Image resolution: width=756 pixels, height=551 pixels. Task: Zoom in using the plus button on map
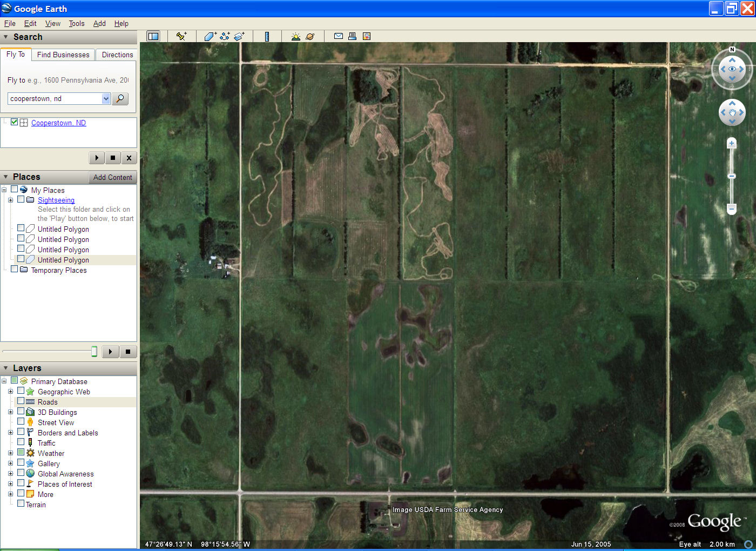(x=732, y=143)
